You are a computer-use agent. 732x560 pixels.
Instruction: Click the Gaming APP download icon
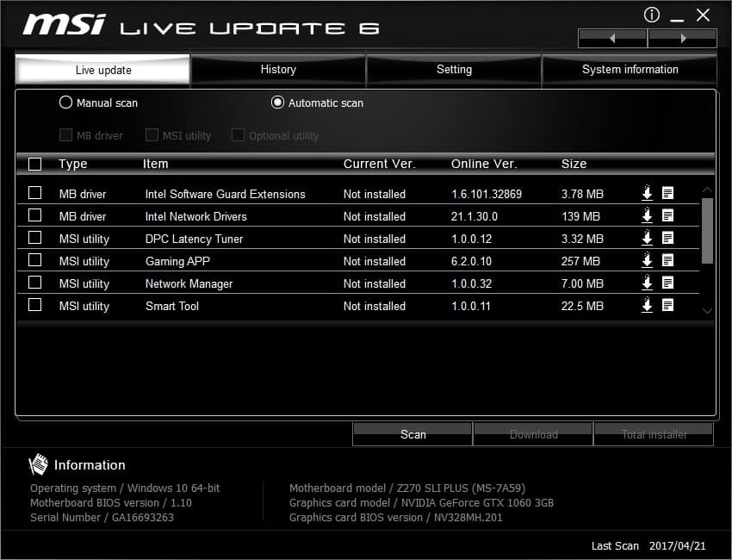coord(647,260)
